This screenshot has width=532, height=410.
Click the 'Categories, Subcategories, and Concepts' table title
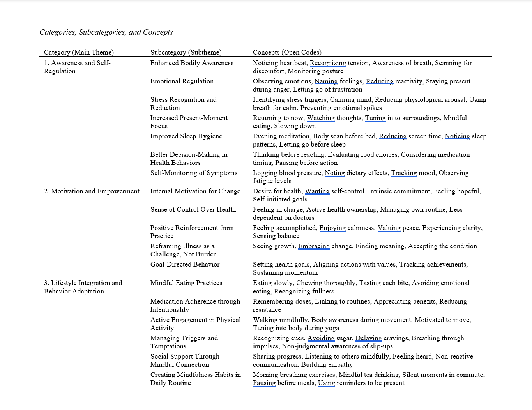pos(106,32)
